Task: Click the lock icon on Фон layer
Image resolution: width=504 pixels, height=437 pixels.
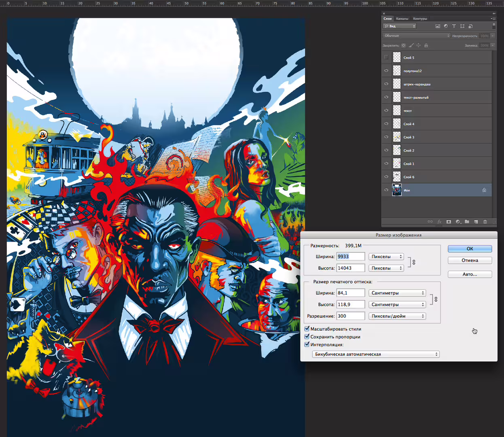Action: [x=484, y=190]
